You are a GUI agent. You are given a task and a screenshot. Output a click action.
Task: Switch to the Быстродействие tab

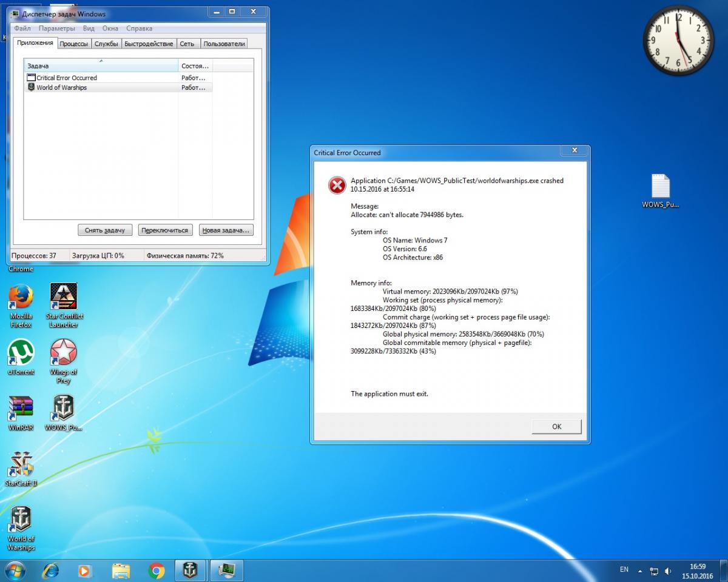pos(149,44)
